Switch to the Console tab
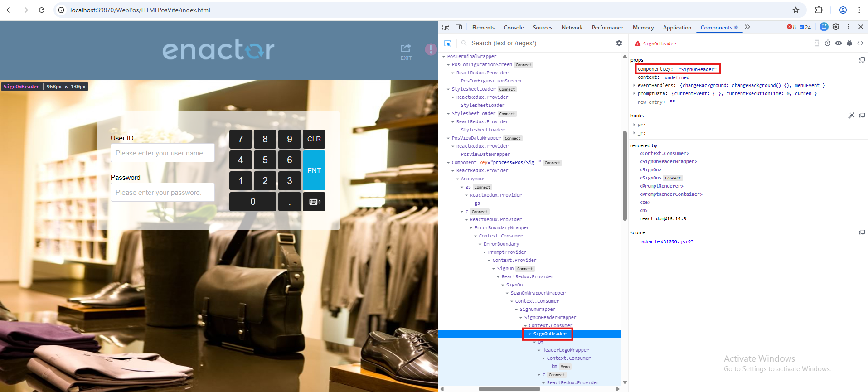Image resolution: width=868 pixels, height=392 pixels. pos(514,28)
